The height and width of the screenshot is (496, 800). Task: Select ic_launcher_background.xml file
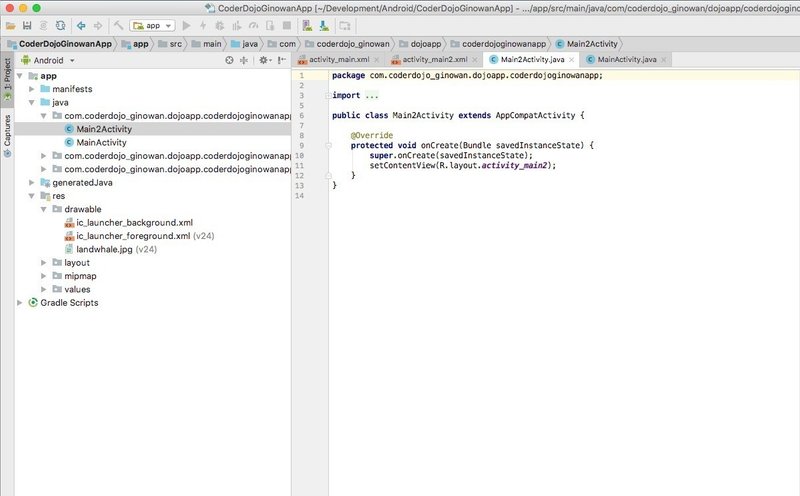135,222
